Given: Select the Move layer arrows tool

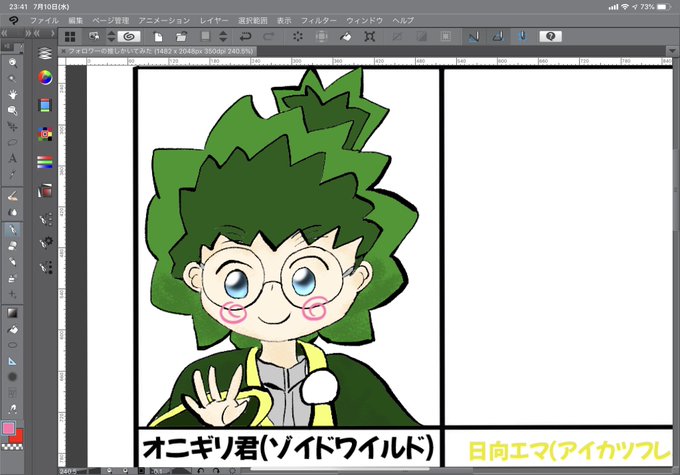Looking at the screenshot, I should [x=13, y=126].
